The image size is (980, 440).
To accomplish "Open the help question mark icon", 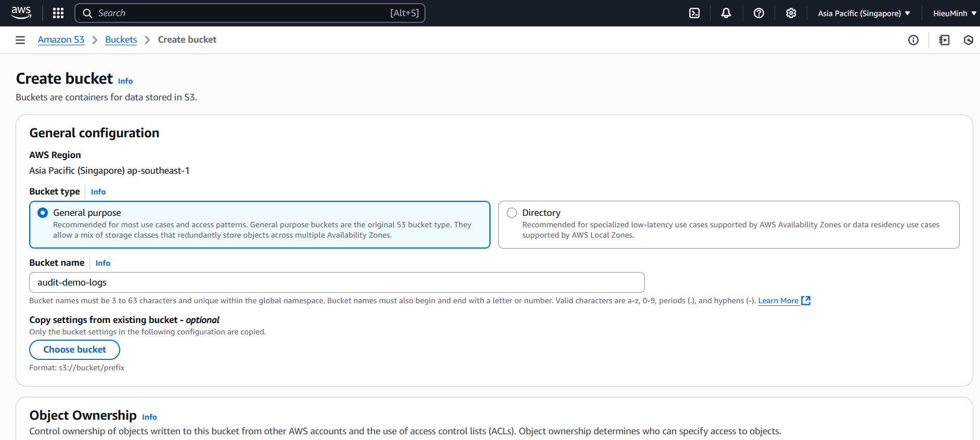I will [x=759, y=13].
